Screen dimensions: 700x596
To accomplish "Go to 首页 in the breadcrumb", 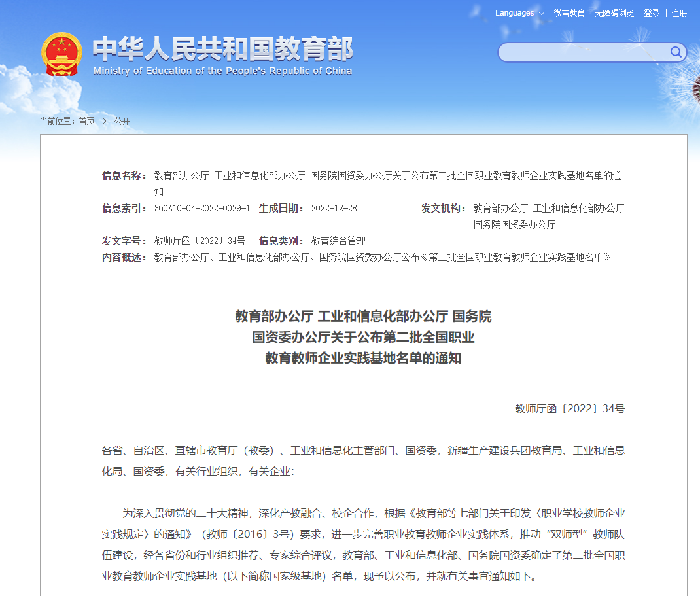I will point(86,121).
